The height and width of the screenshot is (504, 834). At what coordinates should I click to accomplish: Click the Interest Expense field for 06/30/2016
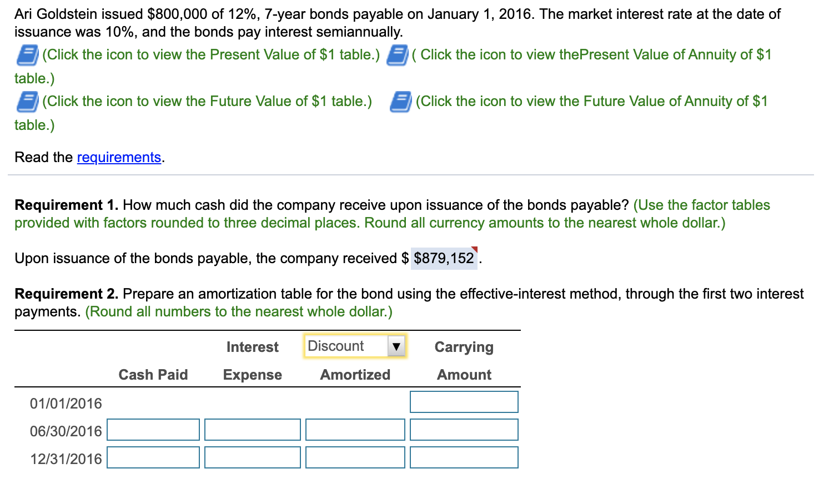pos(252,430)
